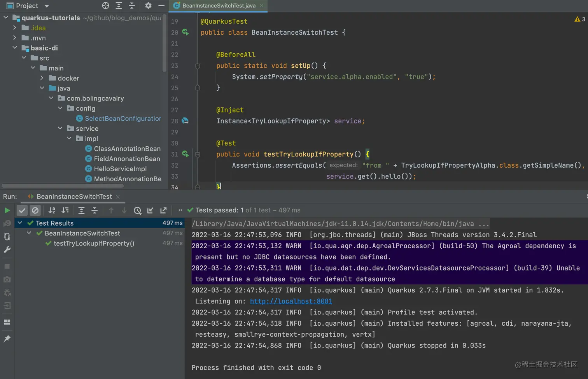Fold testTryLookupIfProperty method at line 31
The image size is (588, 379).
(198, 154)
